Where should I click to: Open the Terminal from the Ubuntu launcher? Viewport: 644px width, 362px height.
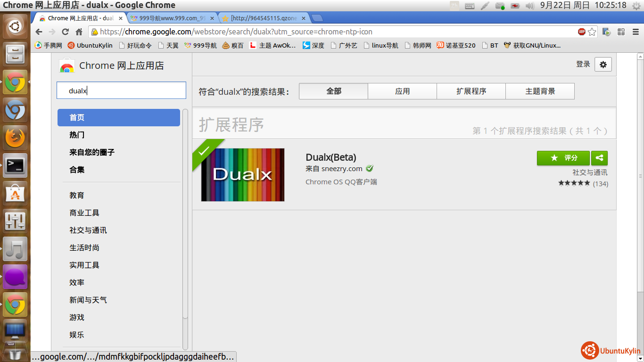[x=15, y=165]
